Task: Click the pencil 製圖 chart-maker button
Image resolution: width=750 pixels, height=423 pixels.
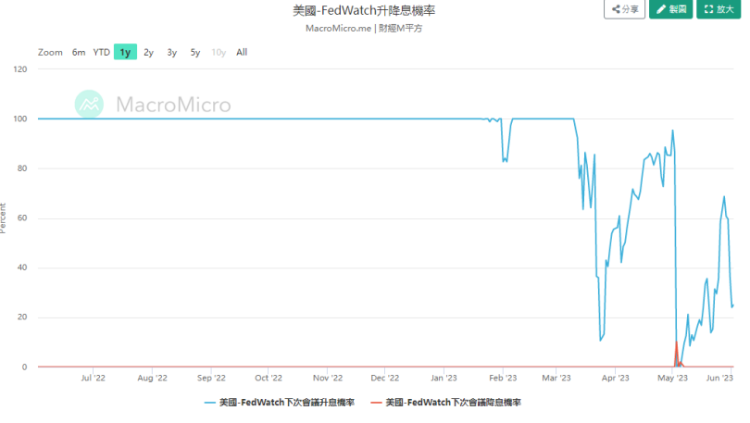Action: click(672, 9)
